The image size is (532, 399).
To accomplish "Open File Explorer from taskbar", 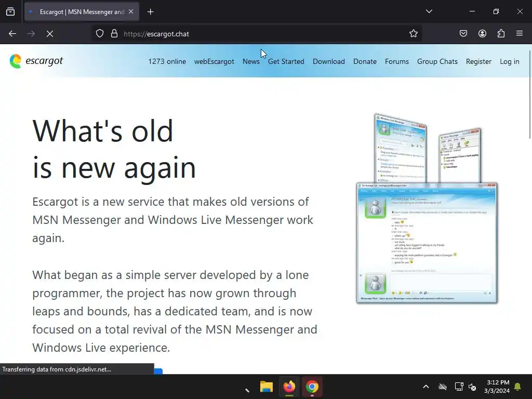I will pos(267,387).
